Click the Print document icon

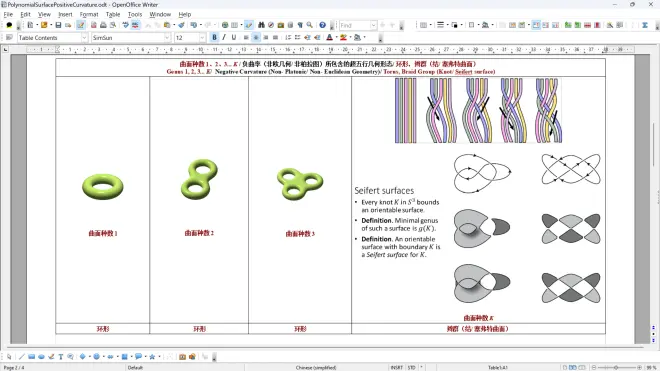coord(103,25)
